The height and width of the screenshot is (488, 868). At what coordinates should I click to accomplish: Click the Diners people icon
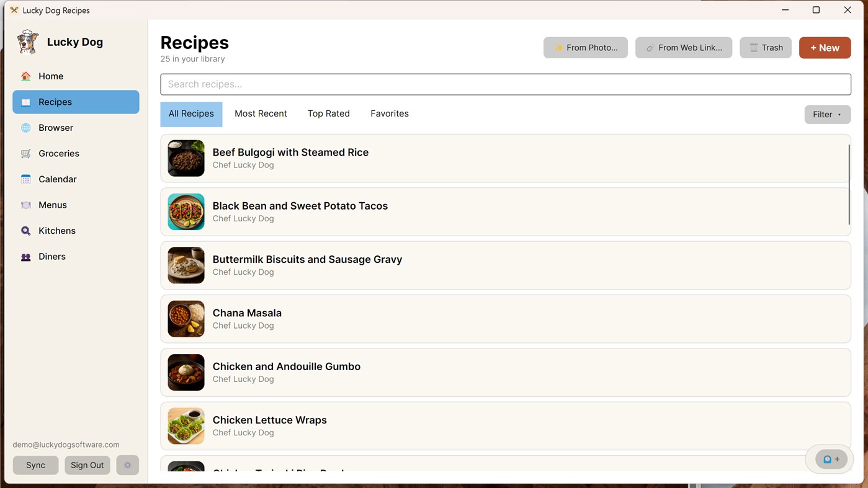(x=25, y=256)
